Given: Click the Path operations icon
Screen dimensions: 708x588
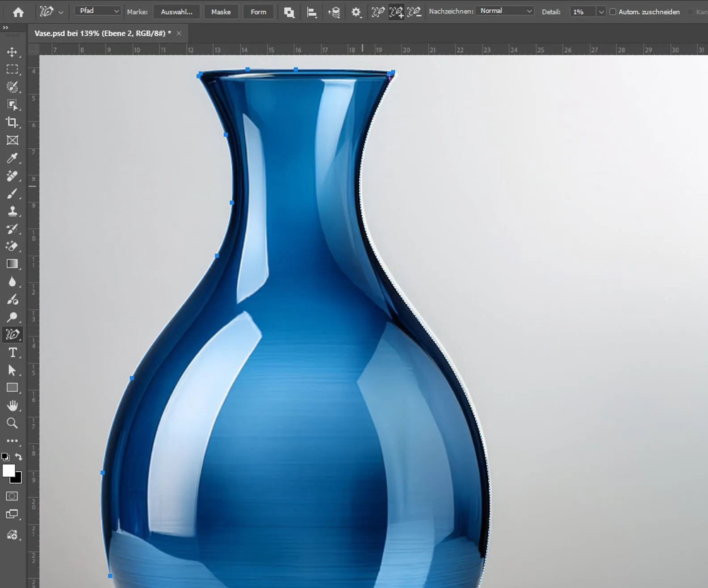Looking at the screenshot, I should coord(289,12).
